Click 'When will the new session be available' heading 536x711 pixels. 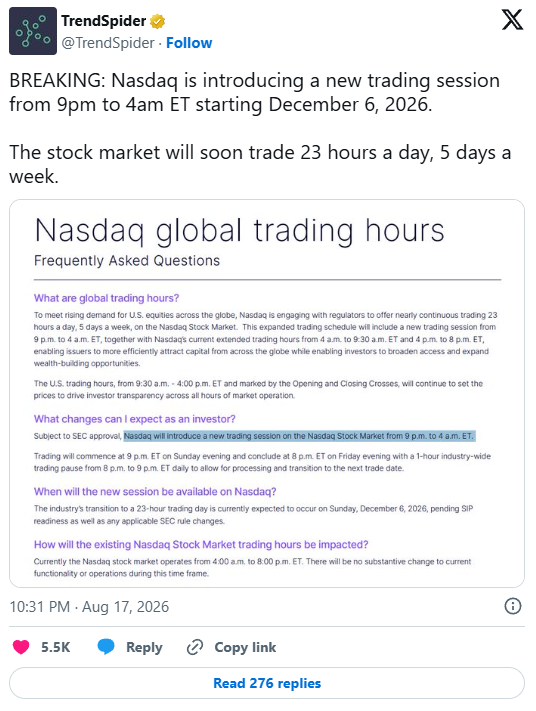coord(155,492)
